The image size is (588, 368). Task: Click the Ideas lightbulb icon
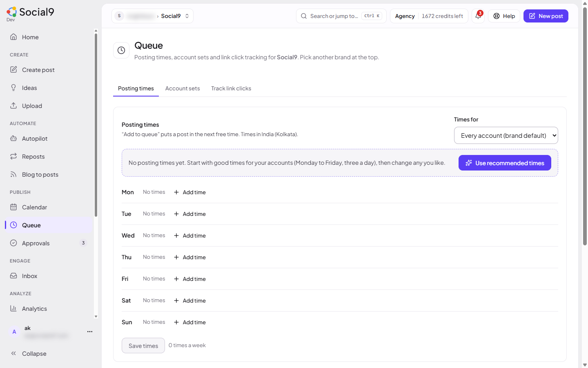click(13, 88)
